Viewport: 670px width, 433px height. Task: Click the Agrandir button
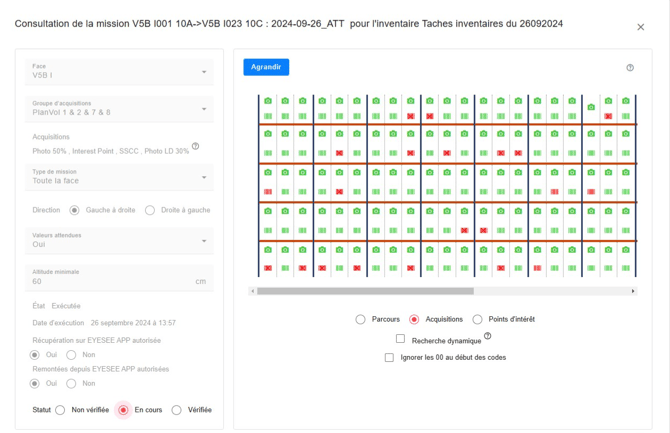pyautogui.click(x=265, y=67)
